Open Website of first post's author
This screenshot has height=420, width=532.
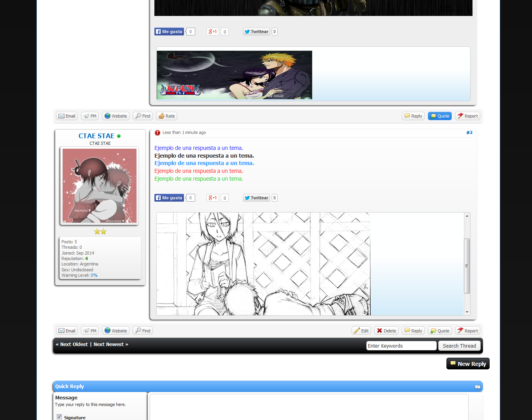point(115,116)
